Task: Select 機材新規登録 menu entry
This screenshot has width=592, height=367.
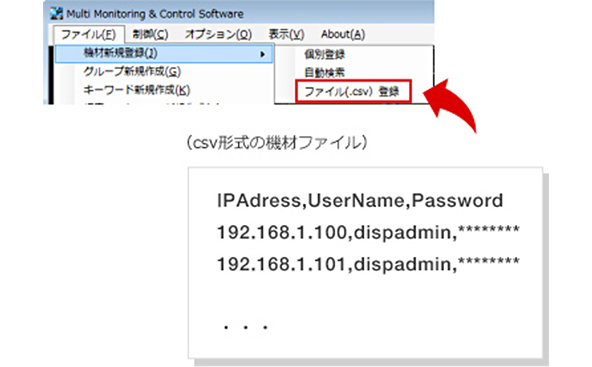Action: [164, 53]
